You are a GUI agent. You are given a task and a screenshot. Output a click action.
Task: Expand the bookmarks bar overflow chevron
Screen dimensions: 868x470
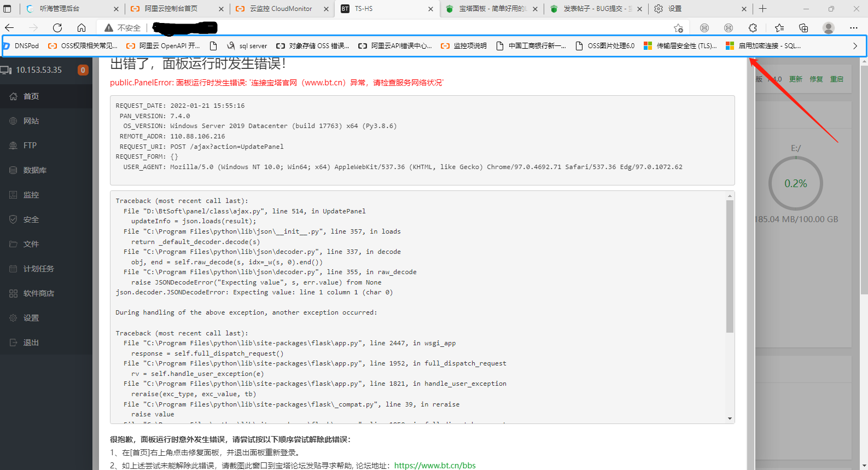(x=855, y=46)
